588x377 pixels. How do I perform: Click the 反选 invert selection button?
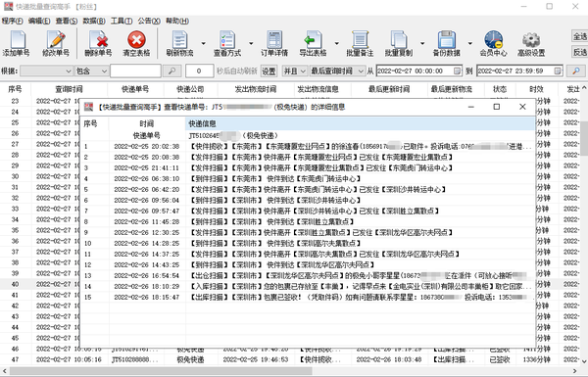[580, 52]
